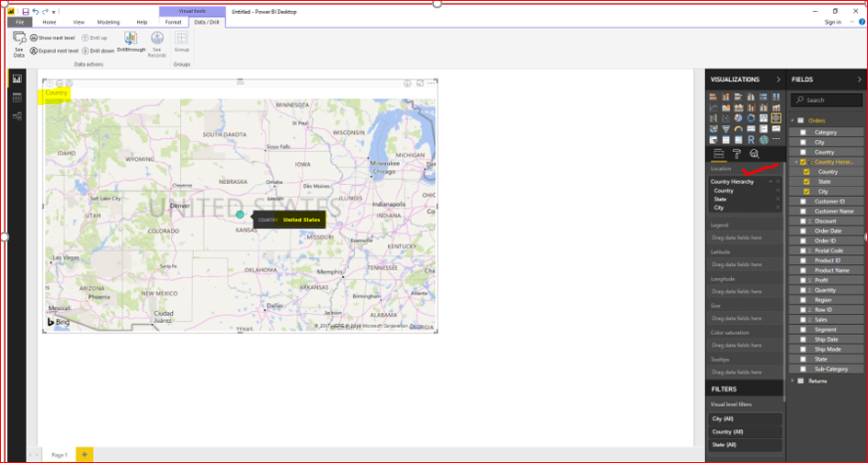Screen dimensions: 868x463
Task: Turn on drill down arrow on map header
Action: (x=407, y=83)
